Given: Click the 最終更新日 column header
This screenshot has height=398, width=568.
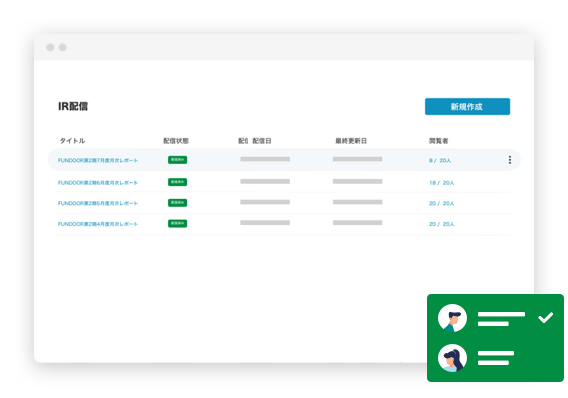Looking at the screenshot, I should [351, 141].
